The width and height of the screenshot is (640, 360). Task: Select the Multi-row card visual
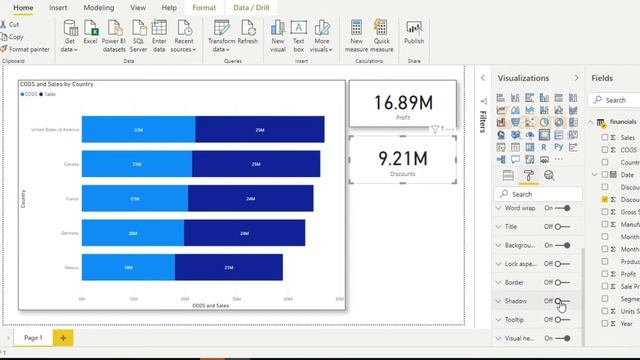pos(559,135)
